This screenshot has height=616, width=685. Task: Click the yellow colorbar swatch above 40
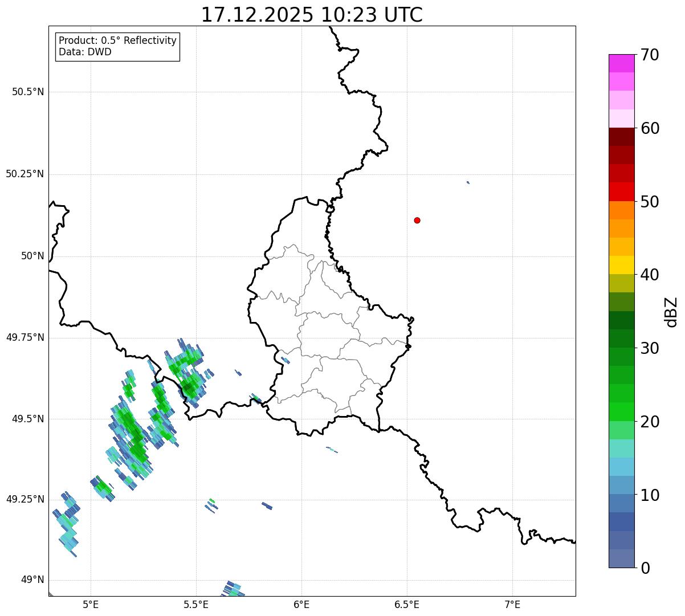click(621, 265)
